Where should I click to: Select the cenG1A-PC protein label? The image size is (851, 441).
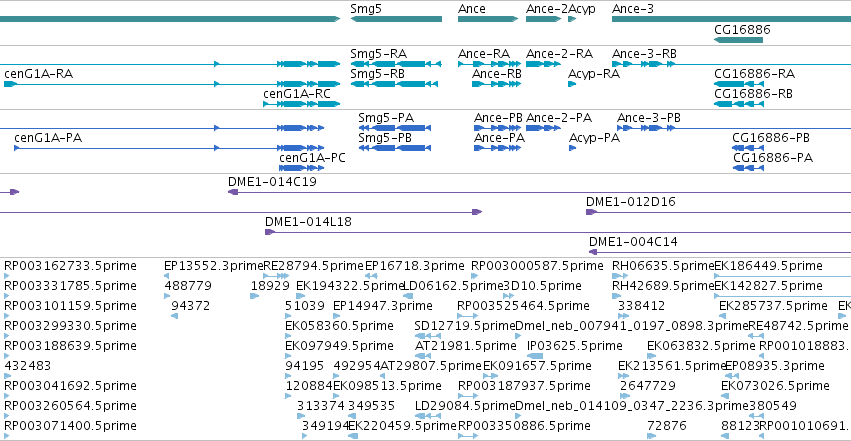[312, 158]
